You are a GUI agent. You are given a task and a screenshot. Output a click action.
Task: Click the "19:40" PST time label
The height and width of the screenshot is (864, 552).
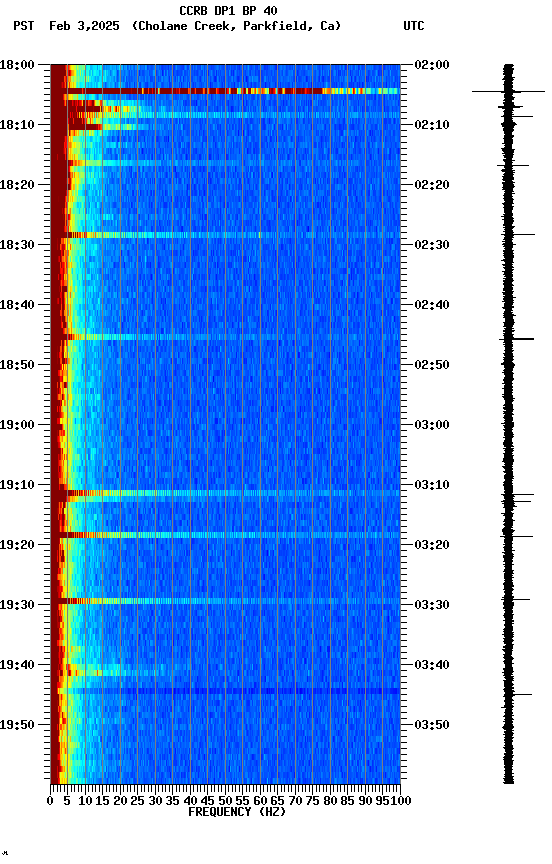point(17,666)
